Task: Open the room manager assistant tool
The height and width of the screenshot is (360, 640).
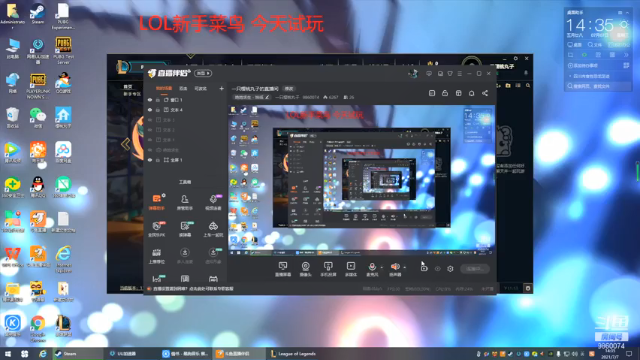Action: tap(184, 202)
